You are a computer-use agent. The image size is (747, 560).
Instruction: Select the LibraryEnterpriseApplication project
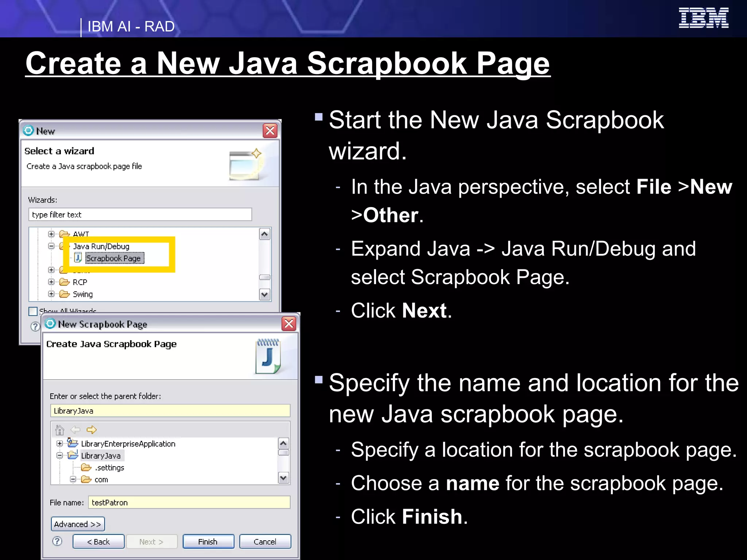(x=128, y=444)
